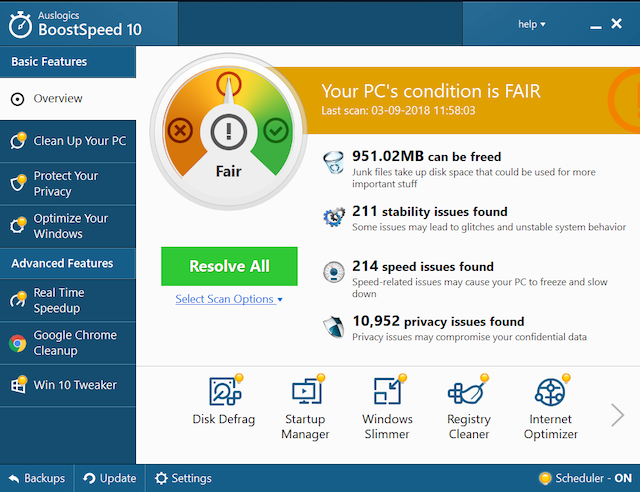
Task: Minimize the BoostSpeed window
Action: pos(596,27)
